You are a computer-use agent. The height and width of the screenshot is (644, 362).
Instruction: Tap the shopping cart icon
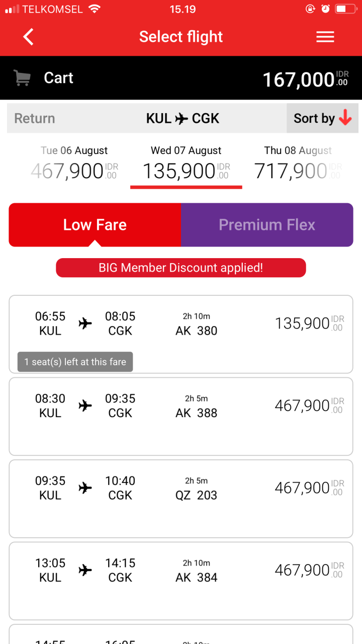tap(22, 78)
